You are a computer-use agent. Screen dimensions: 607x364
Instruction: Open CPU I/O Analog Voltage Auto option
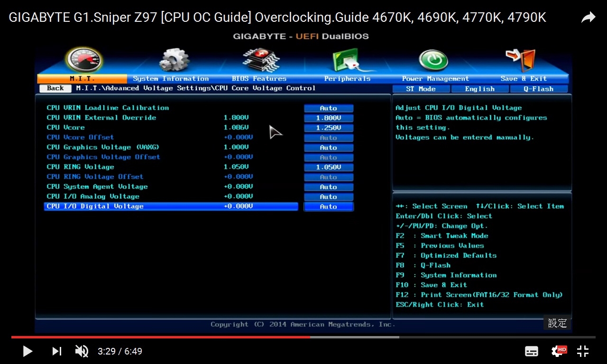pyautogui.click(x=329, y=197)
